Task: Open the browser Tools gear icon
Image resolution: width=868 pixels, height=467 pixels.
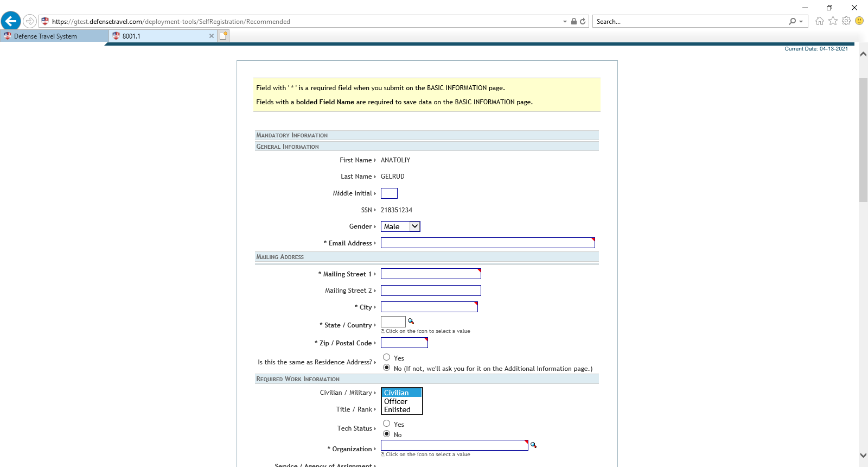Action: coord(846,21)
